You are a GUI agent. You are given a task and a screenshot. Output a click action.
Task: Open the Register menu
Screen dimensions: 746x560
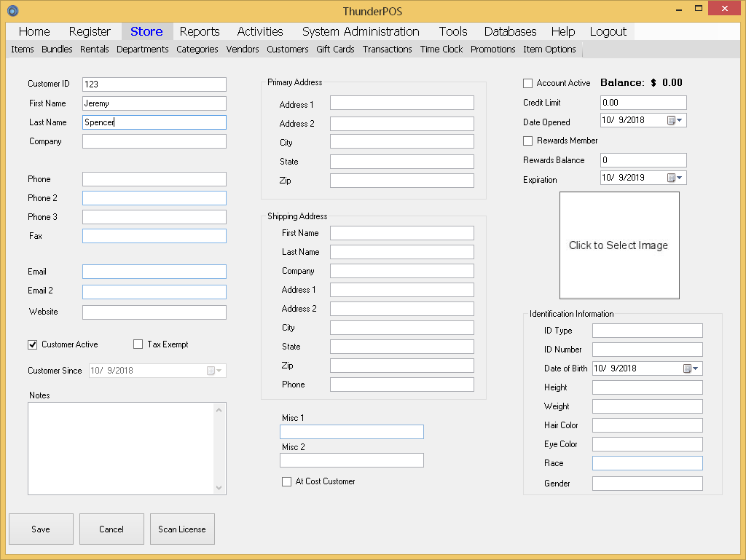coord(90,31)
